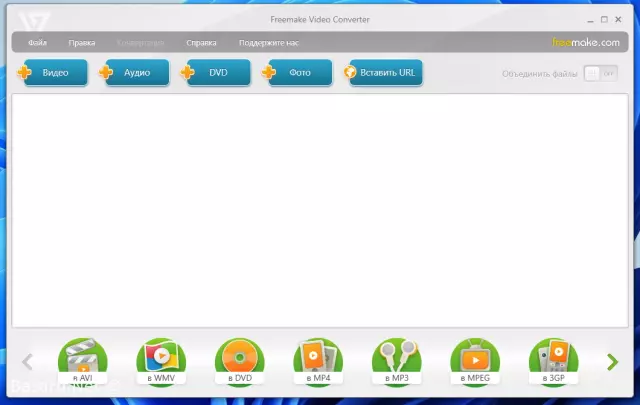Minimize the Freemake Video Converter window
The height and width of the screenshot is (405, 640).
point(590,20)
